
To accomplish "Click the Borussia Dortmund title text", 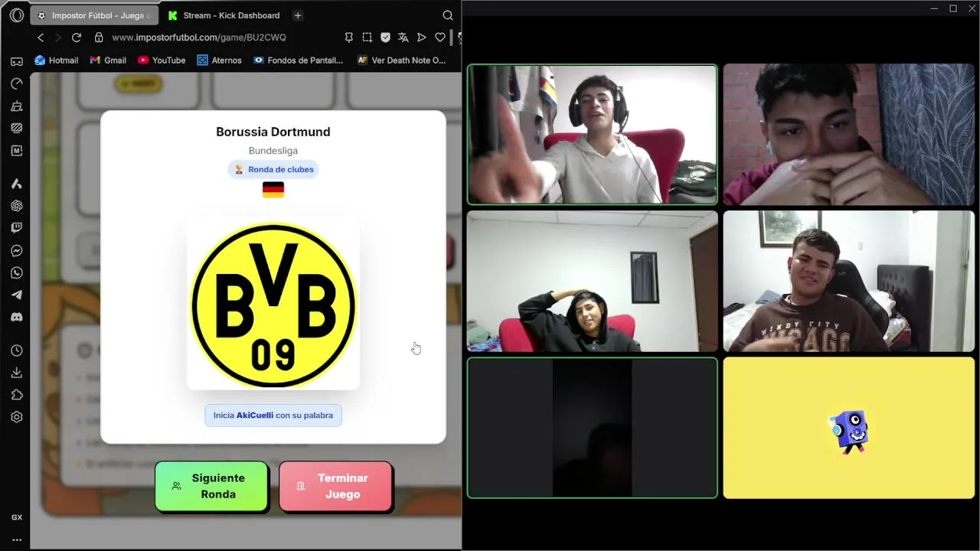I will [x=273, y=132].
